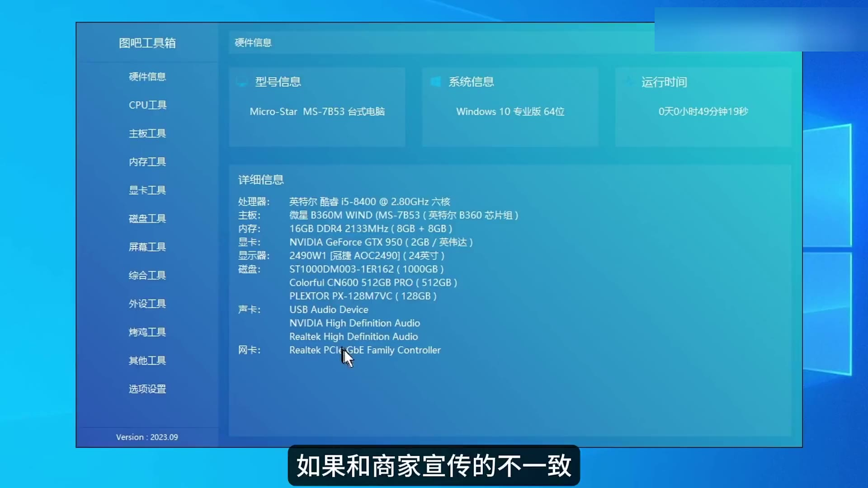This screenshot has height=488, width=868.
Task: Open the 硬件信息 sidebar section
Action: click(x=147, y=77)
